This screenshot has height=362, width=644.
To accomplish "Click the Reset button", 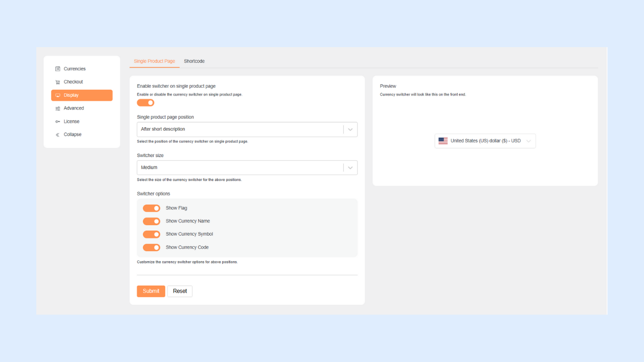I will (180, 291).
